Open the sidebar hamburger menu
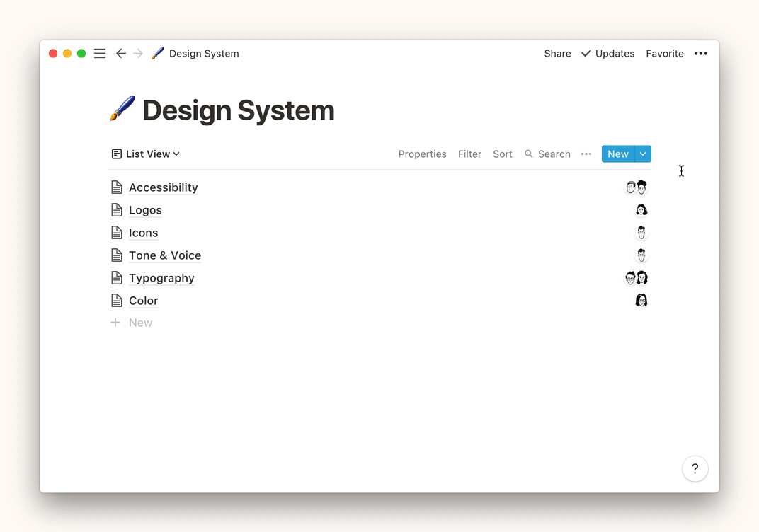 pos(100,54)
